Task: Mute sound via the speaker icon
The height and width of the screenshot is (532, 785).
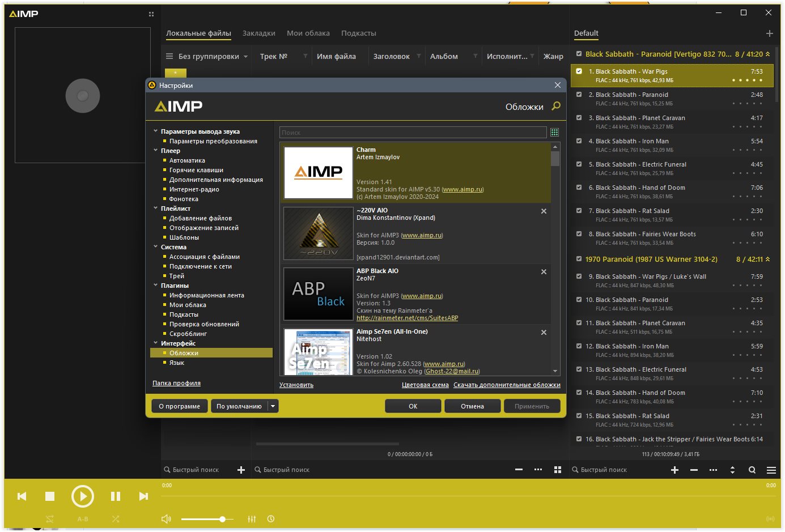Action: coord(166,519)
